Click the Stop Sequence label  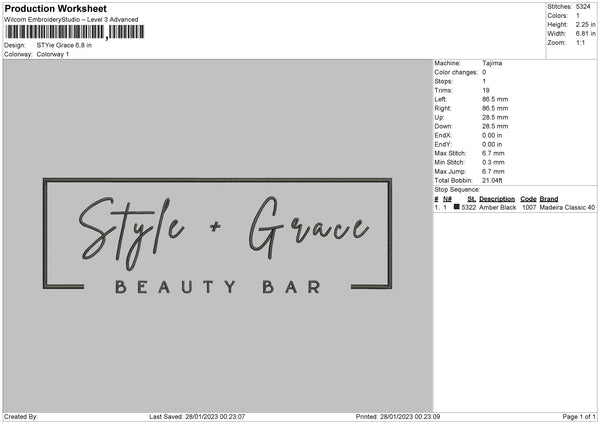coord(458,188)
